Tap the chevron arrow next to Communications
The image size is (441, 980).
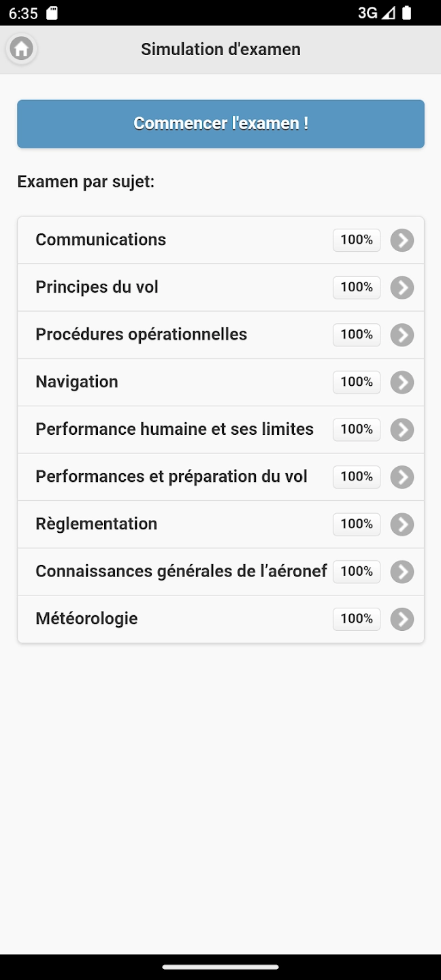402,240
